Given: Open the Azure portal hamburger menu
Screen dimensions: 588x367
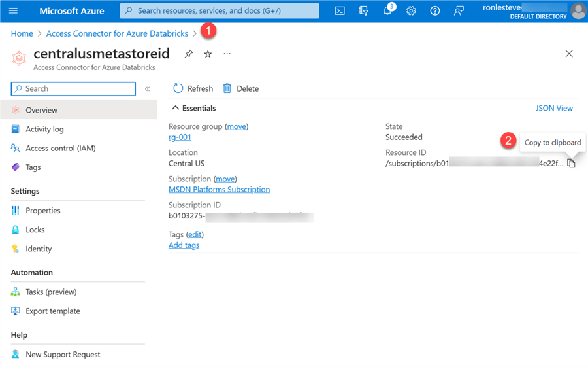Looking at the screenshot, I should click(13, 10).
